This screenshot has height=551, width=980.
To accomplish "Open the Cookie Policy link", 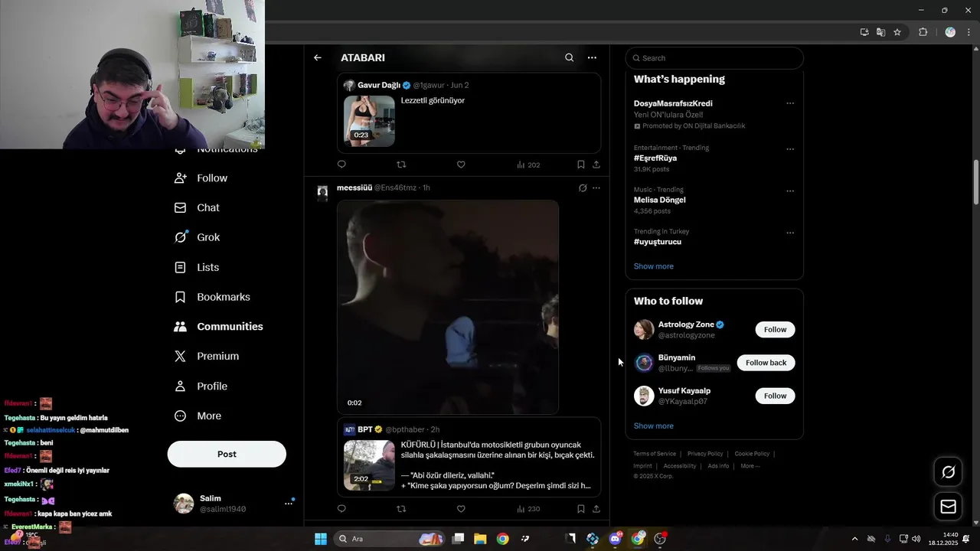I will [752, 454].
